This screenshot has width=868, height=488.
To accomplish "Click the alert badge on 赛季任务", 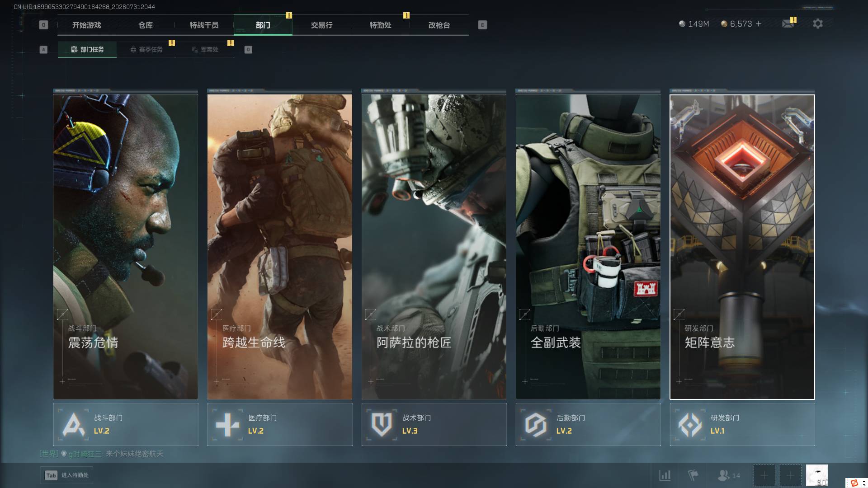I will coord(172,43).
